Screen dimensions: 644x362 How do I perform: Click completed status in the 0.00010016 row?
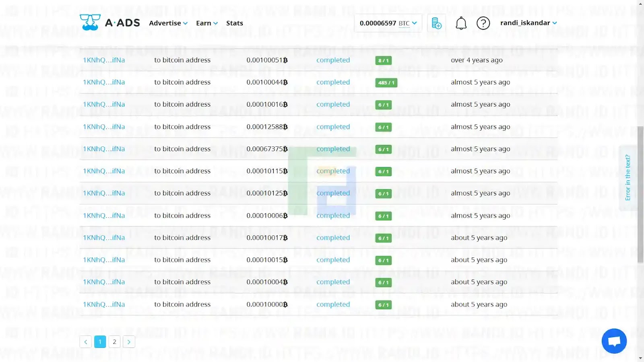click(333, 104)
